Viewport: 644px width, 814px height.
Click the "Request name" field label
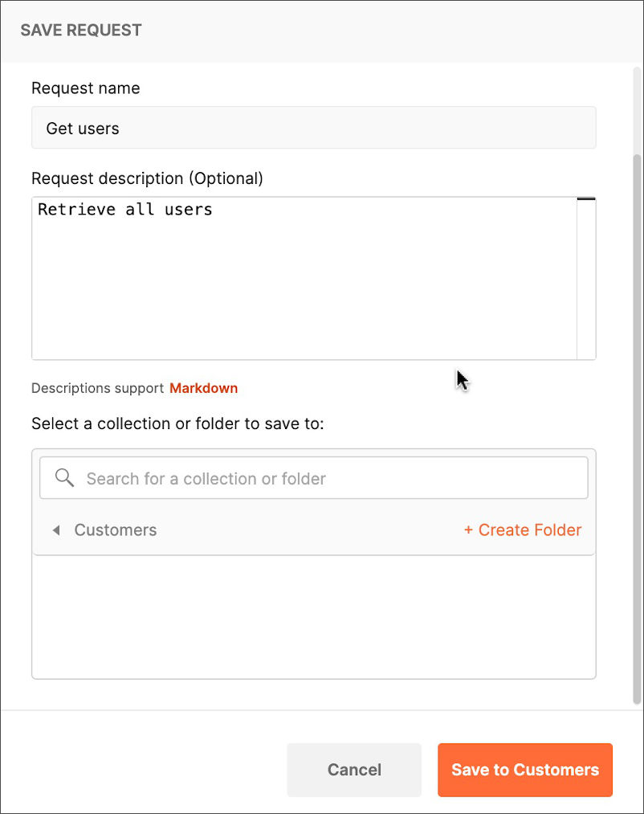85,88
